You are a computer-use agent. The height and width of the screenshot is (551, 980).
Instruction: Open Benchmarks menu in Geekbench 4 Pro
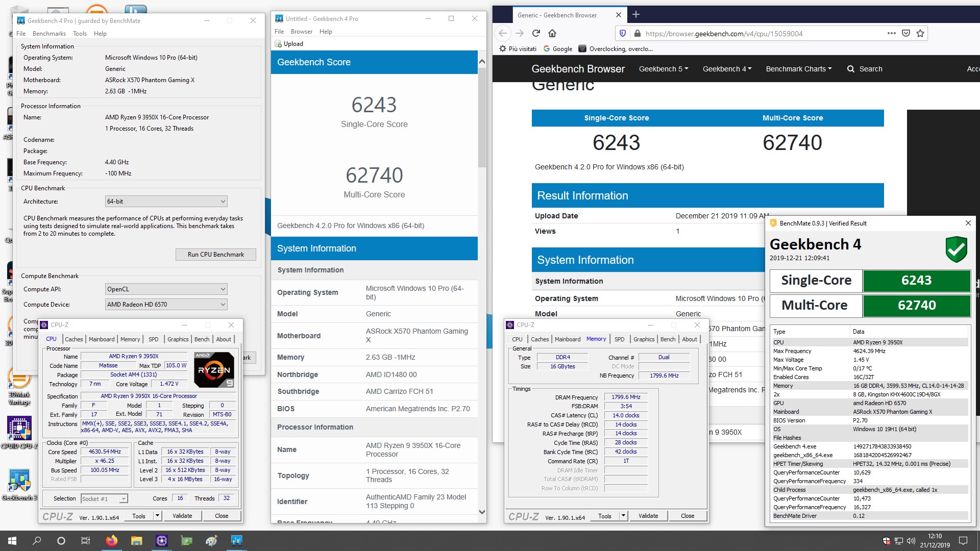pyautogui.click(x=49, y=34)
